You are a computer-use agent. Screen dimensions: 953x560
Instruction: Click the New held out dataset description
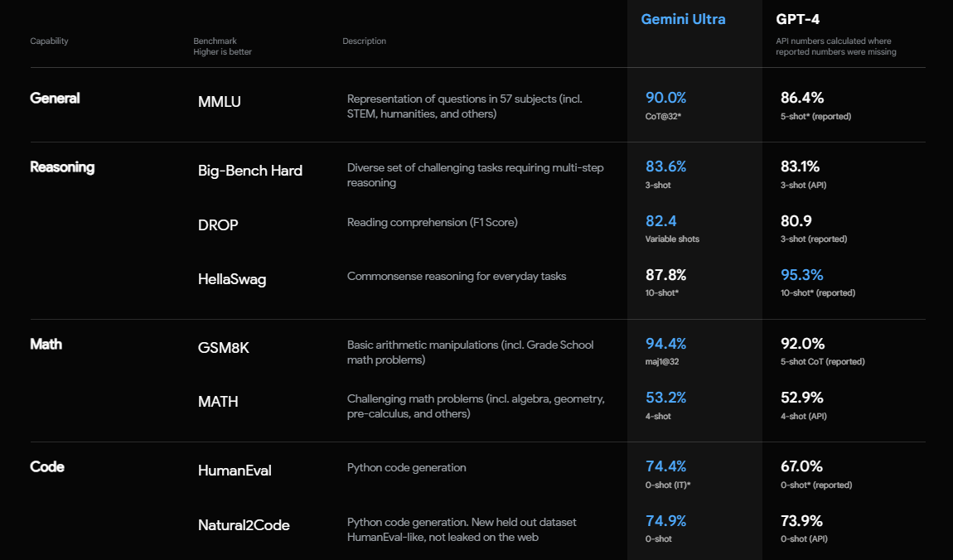462,529
